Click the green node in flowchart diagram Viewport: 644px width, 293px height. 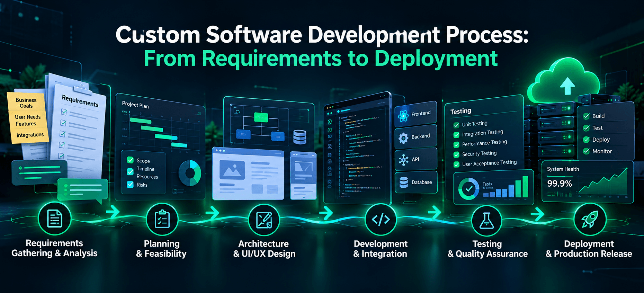click(261, 117)
